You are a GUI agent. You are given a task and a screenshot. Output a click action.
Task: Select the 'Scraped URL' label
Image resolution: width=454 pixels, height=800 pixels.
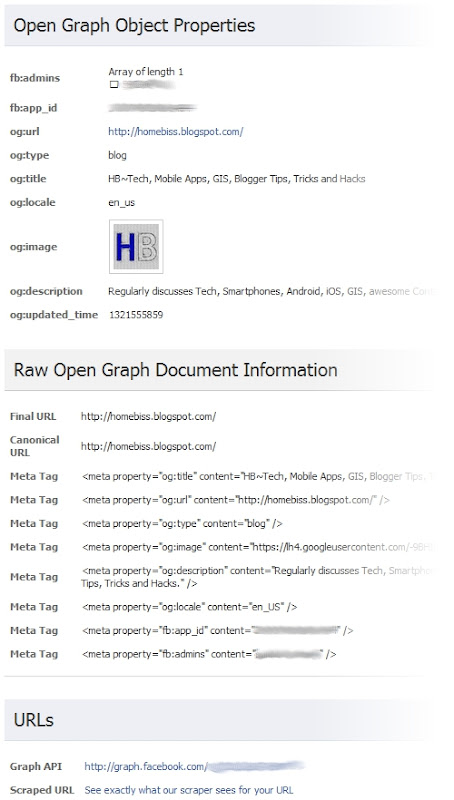point(42,790)
